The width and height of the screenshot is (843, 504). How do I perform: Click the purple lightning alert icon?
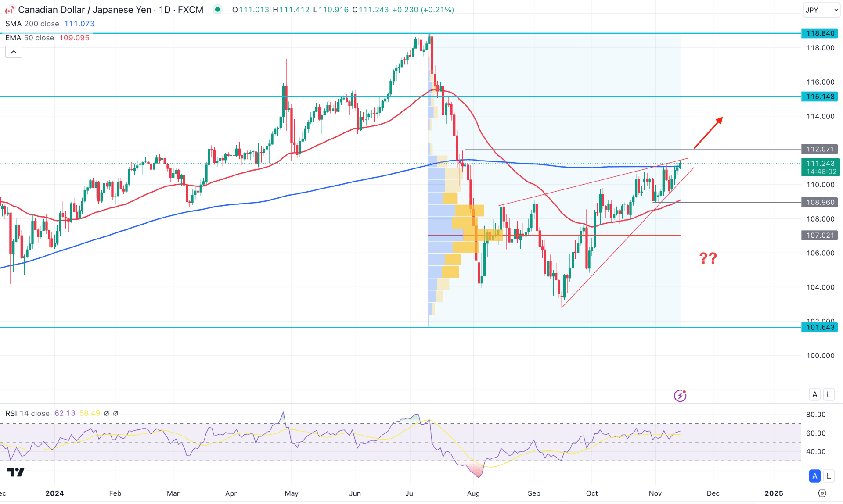680,396
